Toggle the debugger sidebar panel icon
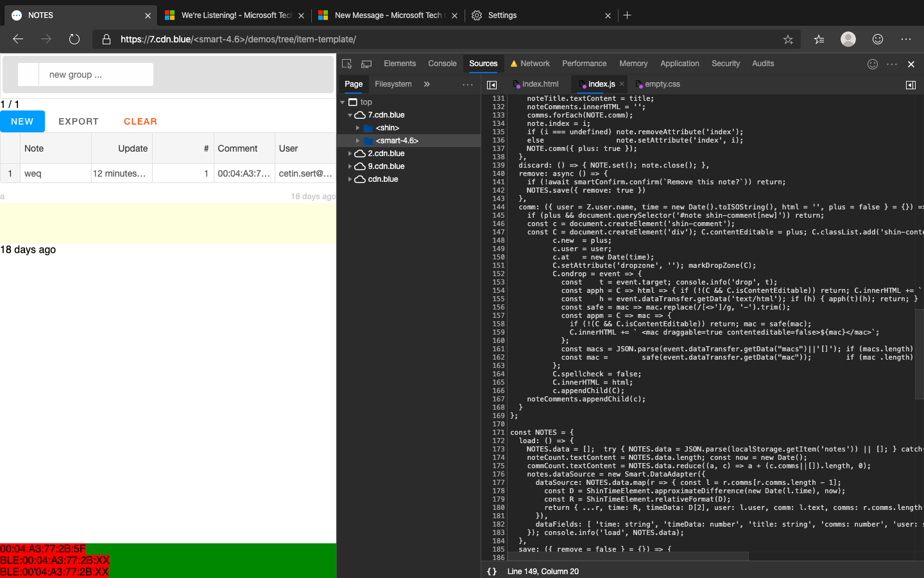This screenshot has width=924, height=578. click(911, 84)
